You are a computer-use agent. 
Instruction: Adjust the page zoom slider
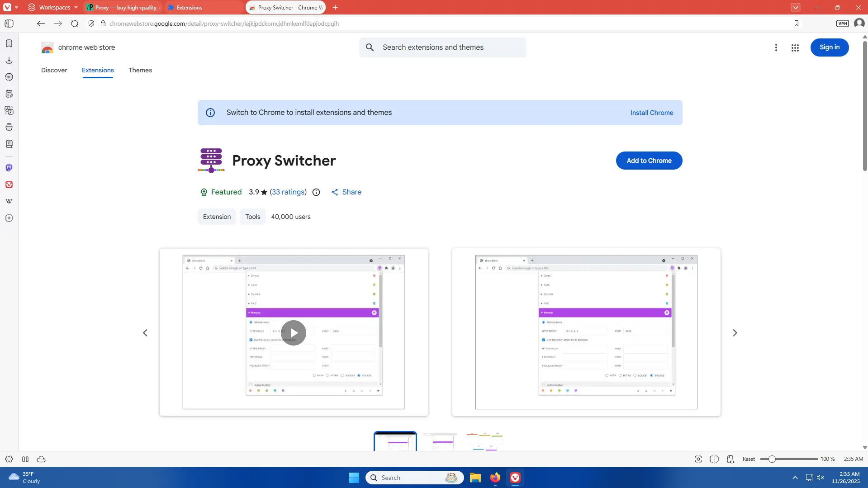[789, 459]
